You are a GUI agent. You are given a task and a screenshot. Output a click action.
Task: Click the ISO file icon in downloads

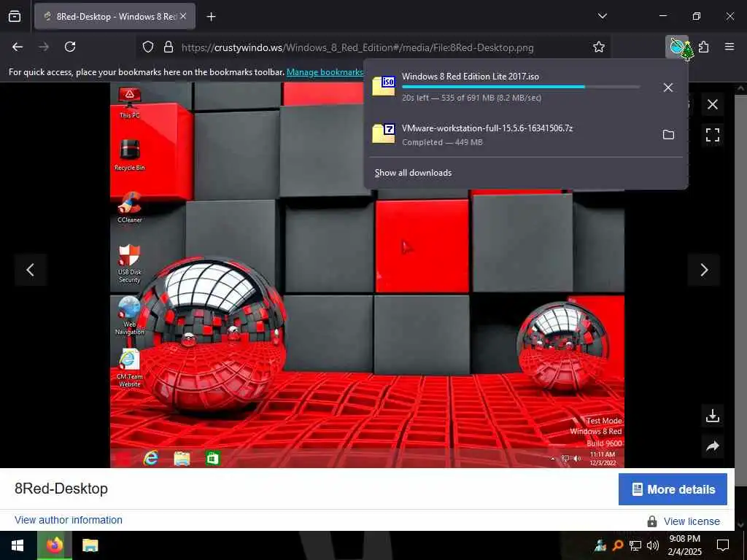[384, 86]
